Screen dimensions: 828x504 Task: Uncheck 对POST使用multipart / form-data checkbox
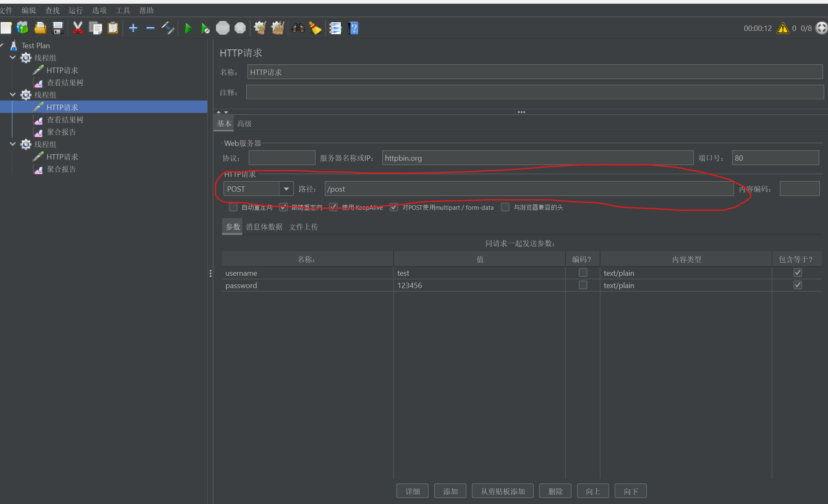pos(394,207)
